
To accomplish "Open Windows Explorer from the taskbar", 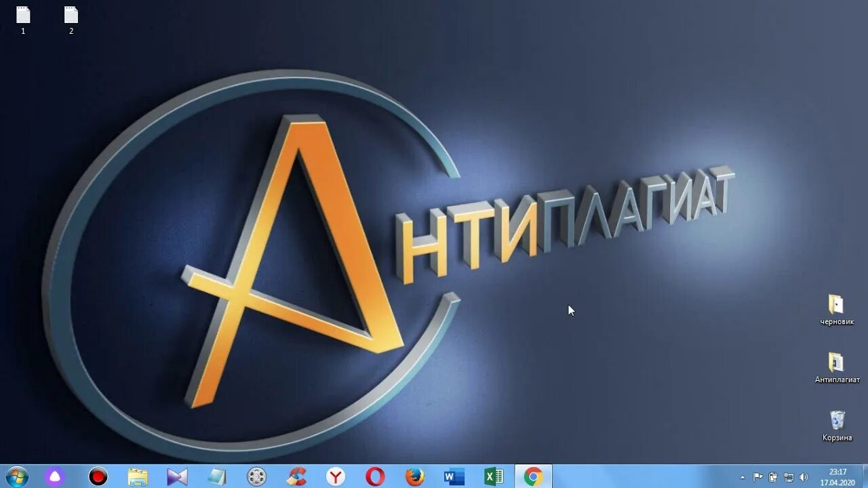I will tap(138, 476).
